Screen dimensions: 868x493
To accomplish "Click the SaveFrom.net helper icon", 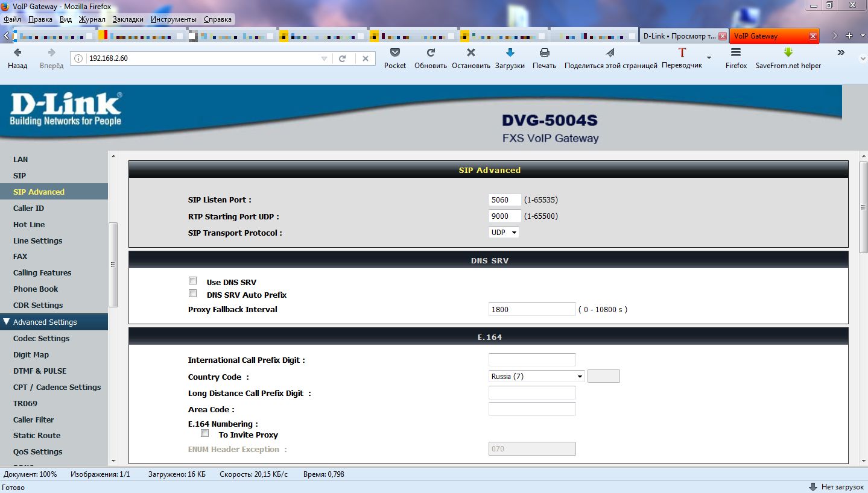I will click(788, 53).
